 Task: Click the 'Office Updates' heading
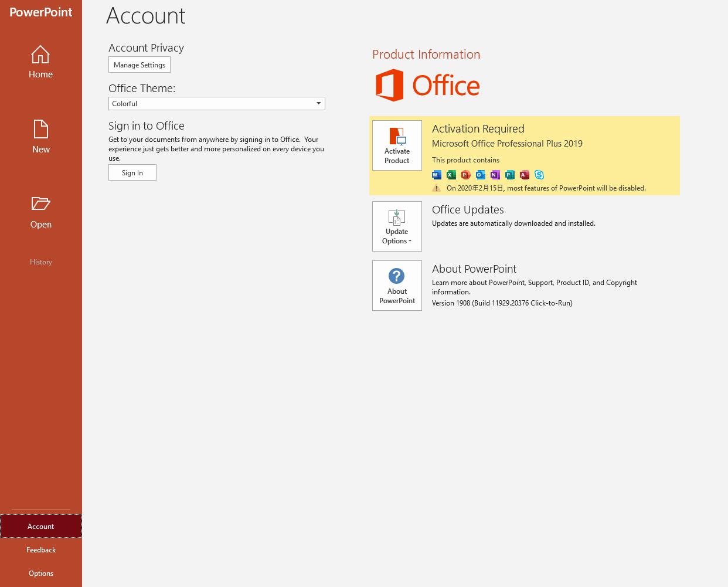pos(468,209)
